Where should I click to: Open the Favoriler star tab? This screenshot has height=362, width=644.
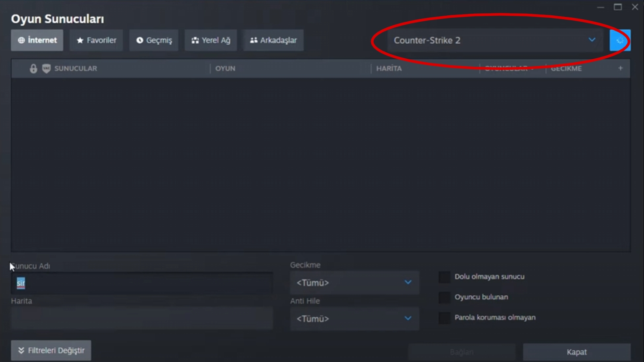coord(96,40)
